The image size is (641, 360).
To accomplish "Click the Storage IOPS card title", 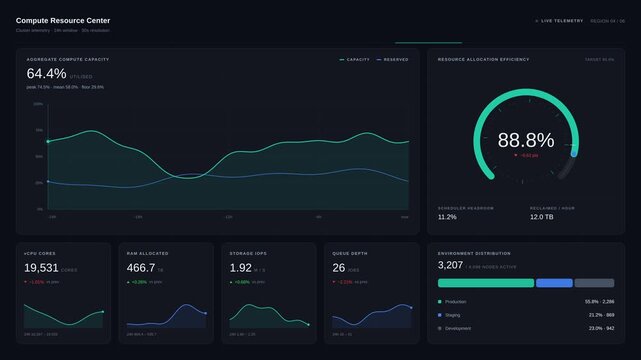I will 248,253.
